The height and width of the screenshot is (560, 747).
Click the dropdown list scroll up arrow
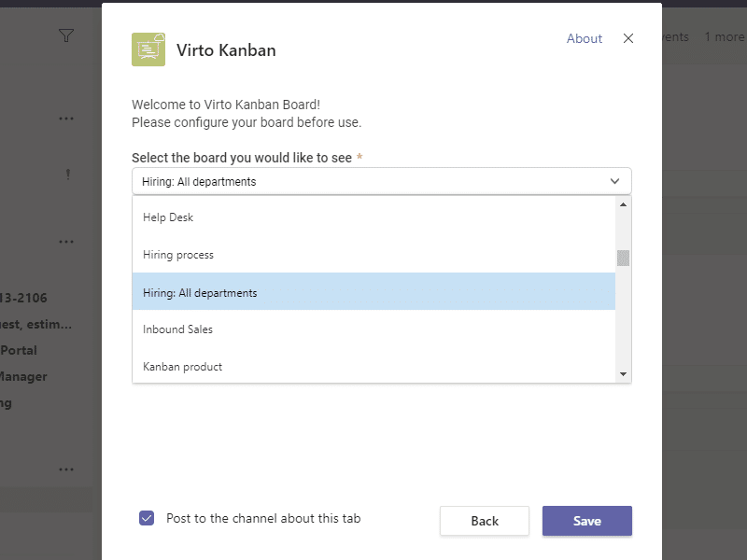tap(623, 204)
